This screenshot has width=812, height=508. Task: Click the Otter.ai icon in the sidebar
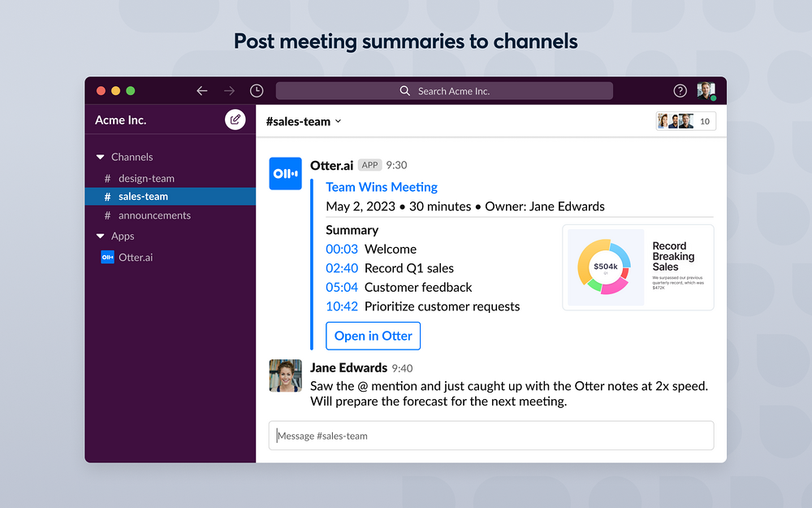(x=107, y=257)
